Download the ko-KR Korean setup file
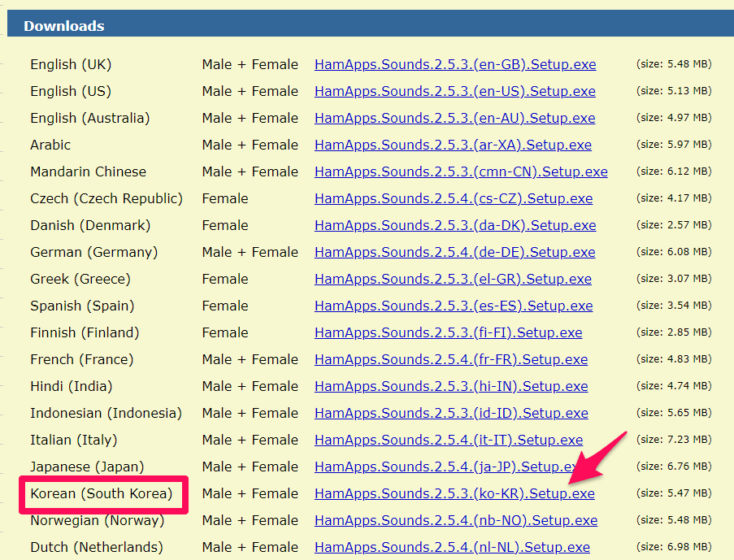This screenshot has height=560, width=734. point(454,493)
